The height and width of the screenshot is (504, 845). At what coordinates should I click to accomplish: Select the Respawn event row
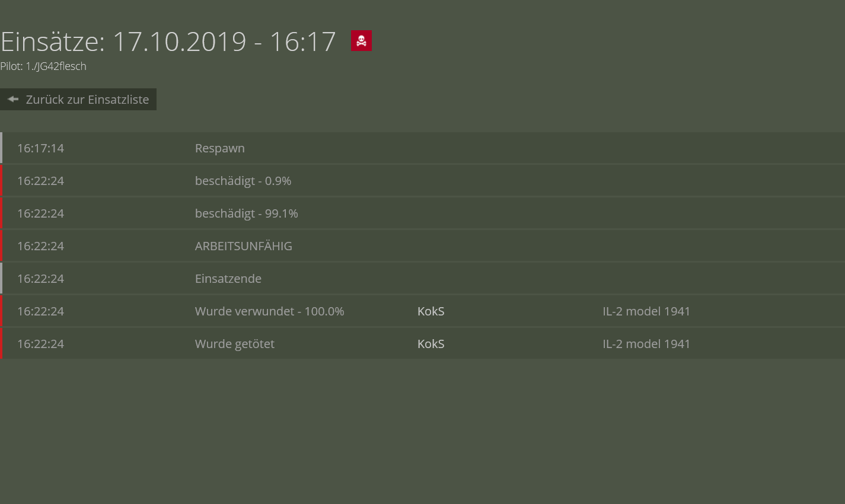(x=422, y=148)
